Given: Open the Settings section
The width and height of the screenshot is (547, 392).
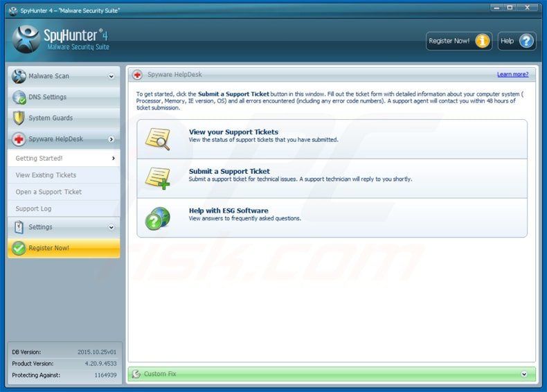Looking at the screenshot, I should pyautogui.click(x=64, y=227).
